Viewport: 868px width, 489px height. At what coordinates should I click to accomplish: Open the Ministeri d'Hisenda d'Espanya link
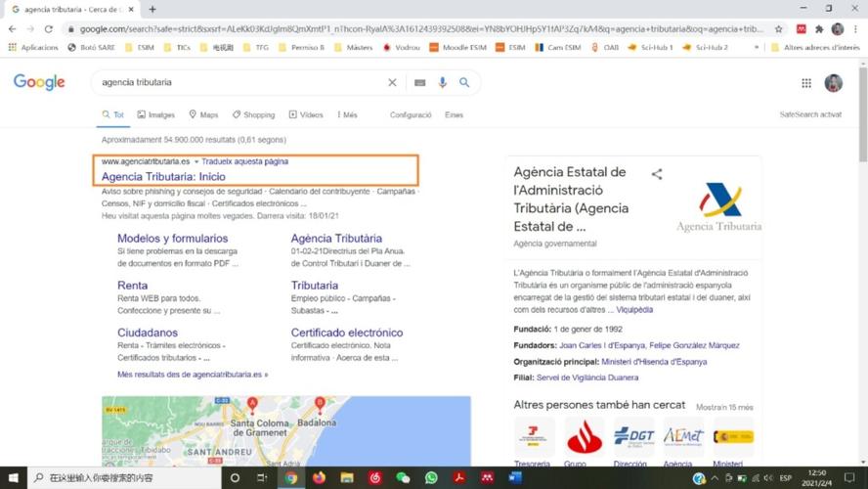click(x=654, y=362)
